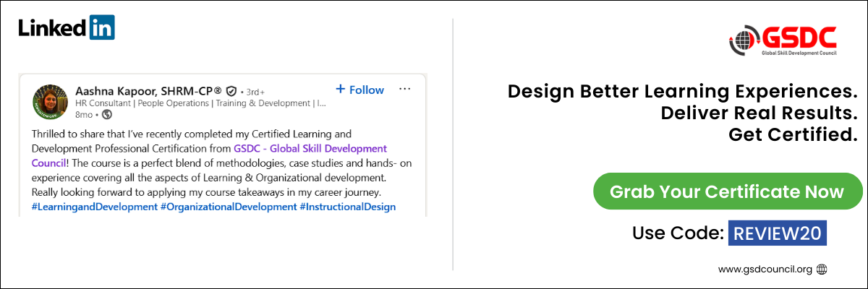
Task: Open the #InstructionalDesign hashtag
Action: (347, 207)
